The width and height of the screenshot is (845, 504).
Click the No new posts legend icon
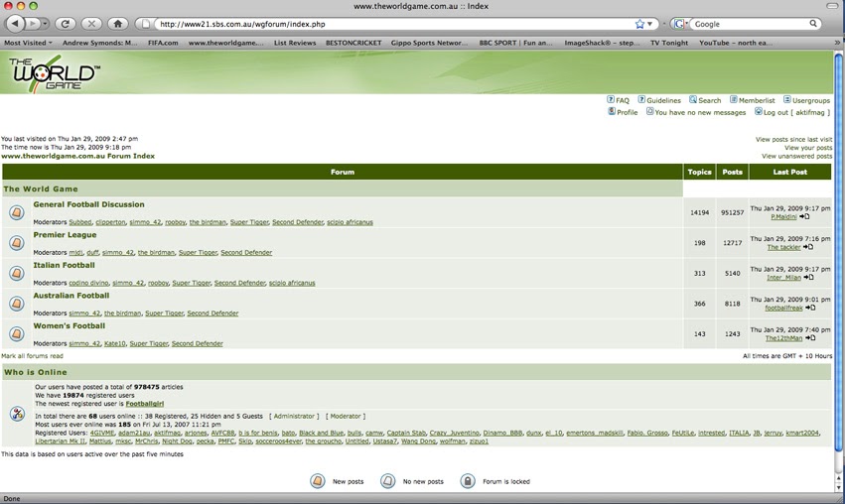click(x=387, y=481)
